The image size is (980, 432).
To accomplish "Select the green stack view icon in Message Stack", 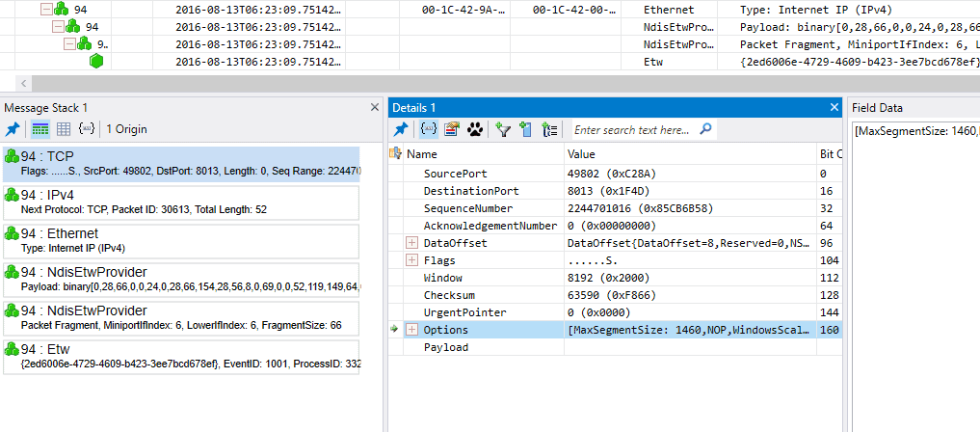I will 40,129.
